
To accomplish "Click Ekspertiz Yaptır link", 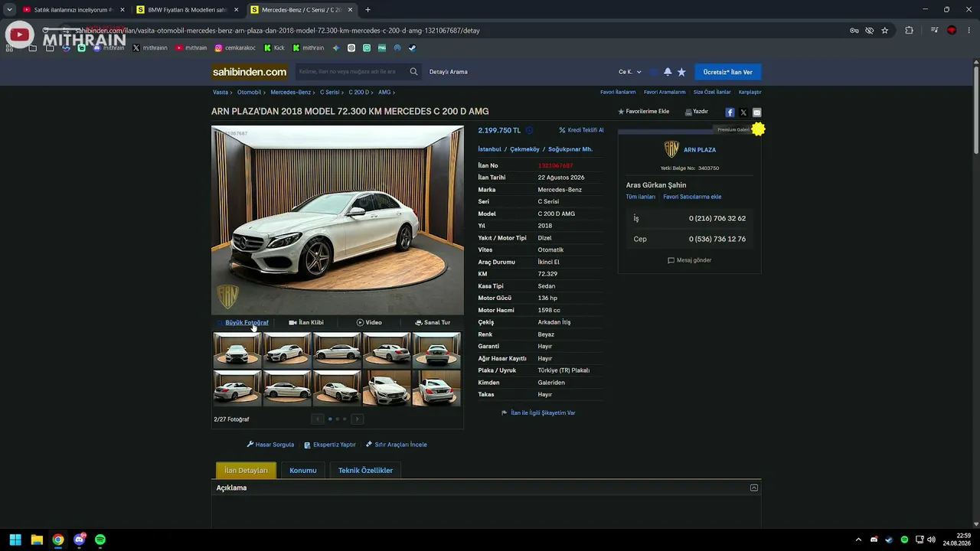I will (330, 445).
